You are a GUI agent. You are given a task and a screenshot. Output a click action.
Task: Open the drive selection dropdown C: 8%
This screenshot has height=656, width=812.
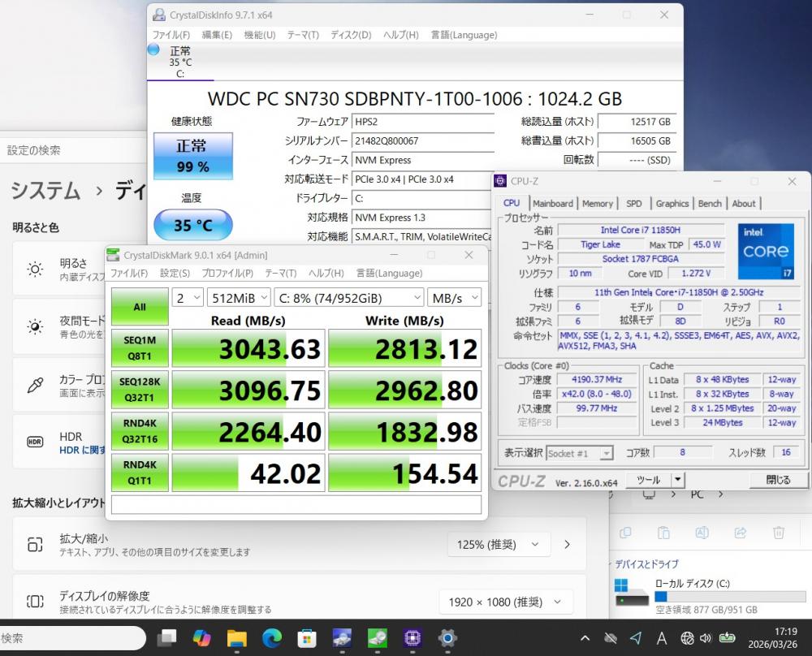click(348, 298)
